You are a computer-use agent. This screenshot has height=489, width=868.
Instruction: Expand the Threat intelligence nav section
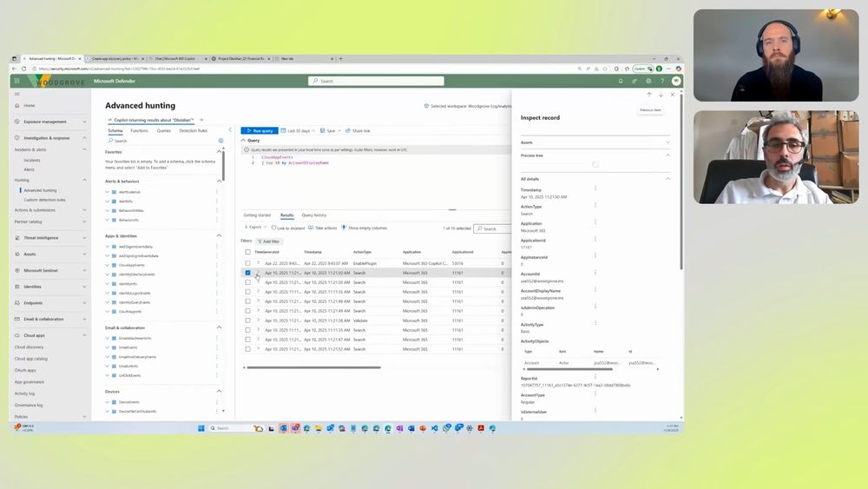(x=85, y=238)
